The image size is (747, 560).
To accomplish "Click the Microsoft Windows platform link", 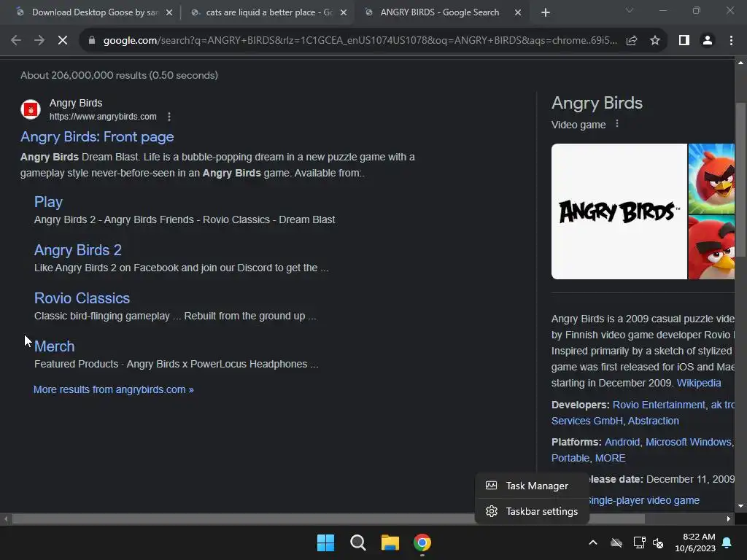I will point(689,442).
